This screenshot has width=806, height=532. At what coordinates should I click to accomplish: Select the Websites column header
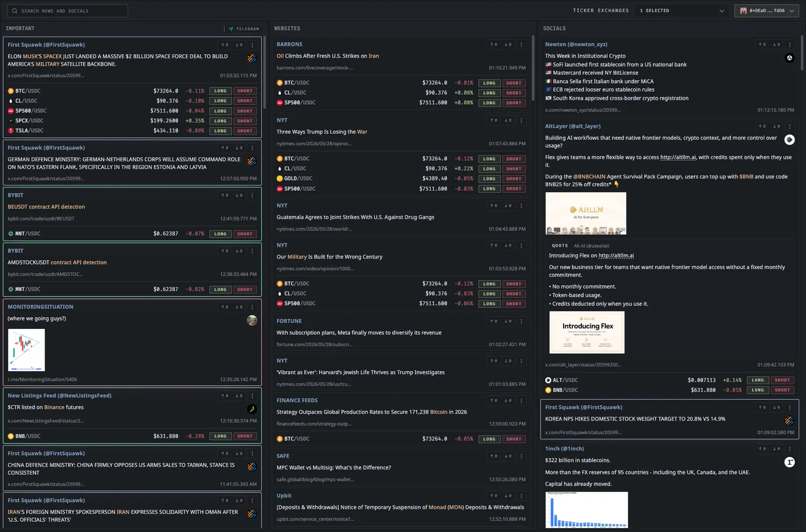click(287, 28)
